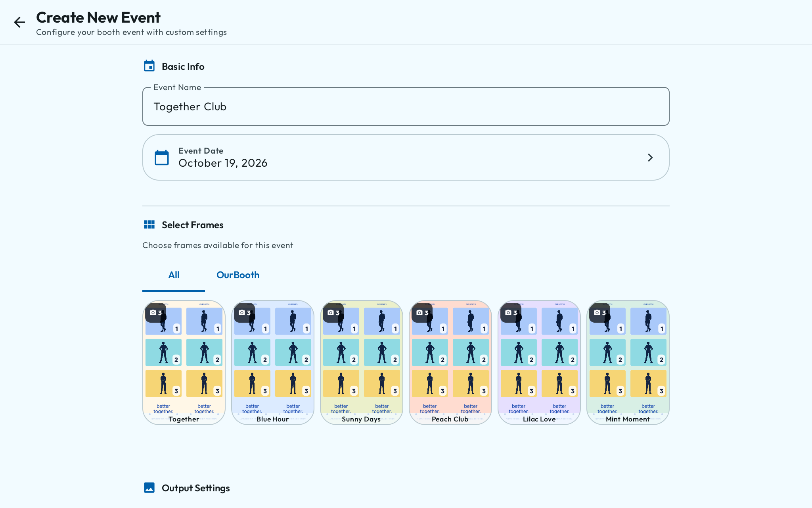Viewport: 812px width, 508px height.
Task: Click the camera count badge on Sunny Days frame
Action: (333, 313)
